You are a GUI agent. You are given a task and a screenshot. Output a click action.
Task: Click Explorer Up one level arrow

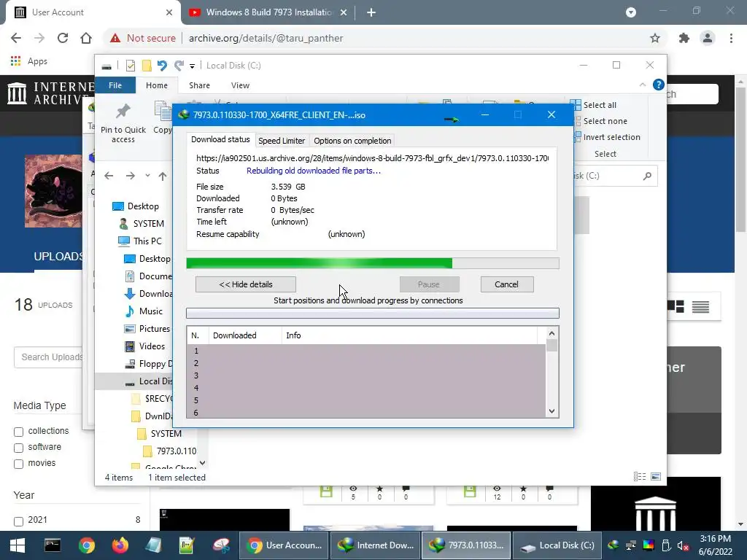163,176
